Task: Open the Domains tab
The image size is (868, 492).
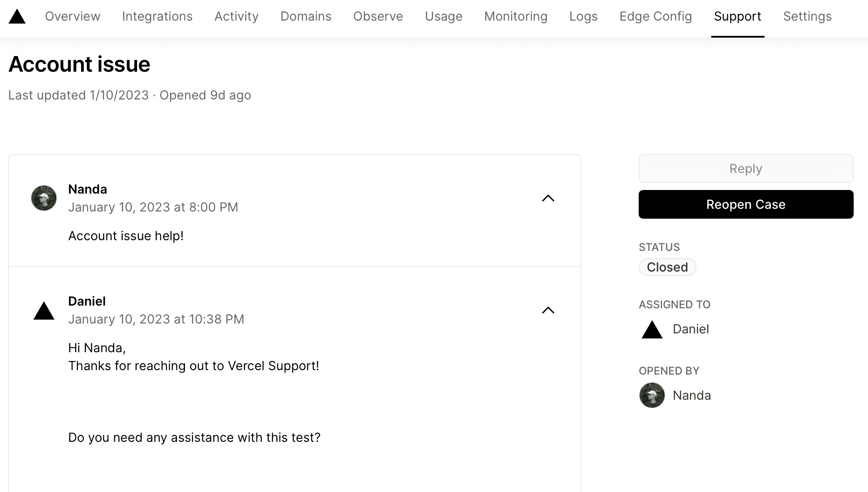Action: click(x=306, y=17)
